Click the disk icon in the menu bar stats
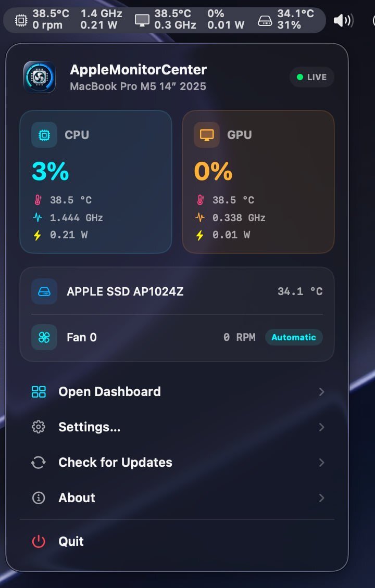The image size is (375, 588). click(x=265, y=21)
